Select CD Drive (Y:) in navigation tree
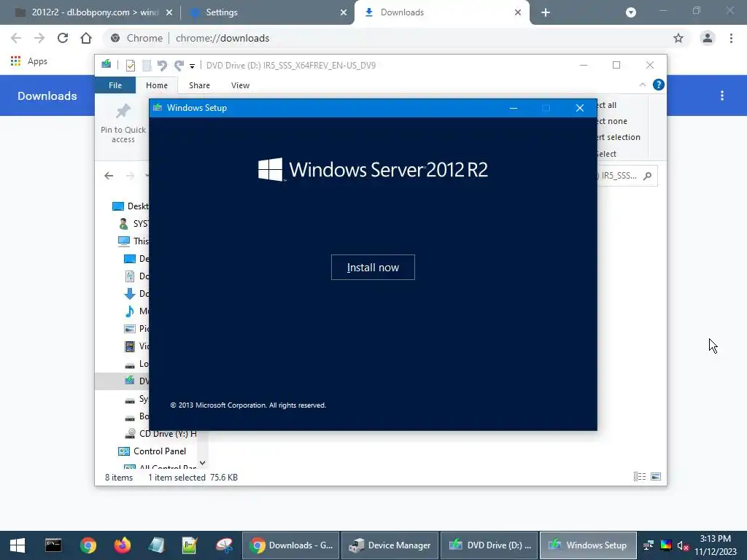The image size is (747, 560). click(x=160, y=433)
